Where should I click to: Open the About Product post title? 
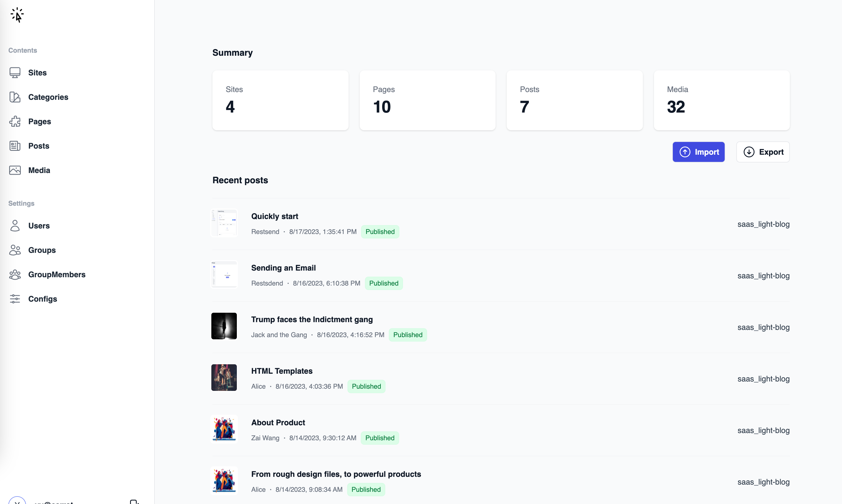click(278, 422)
